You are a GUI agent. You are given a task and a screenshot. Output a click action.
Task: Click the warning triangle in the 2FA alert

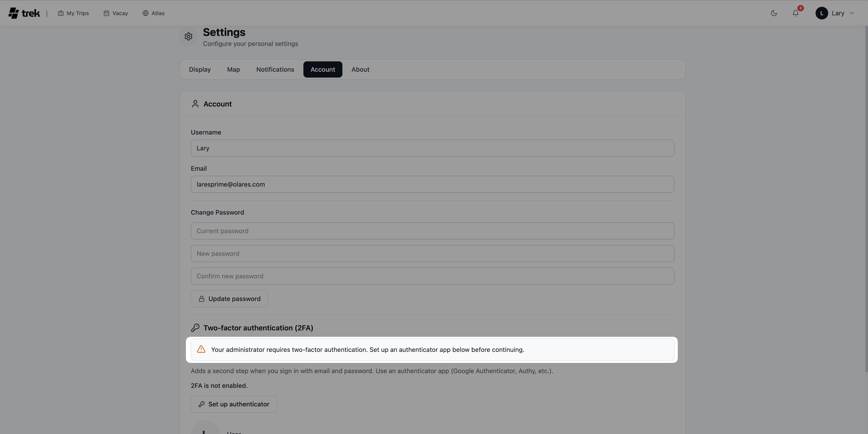(x=201, y=349)
